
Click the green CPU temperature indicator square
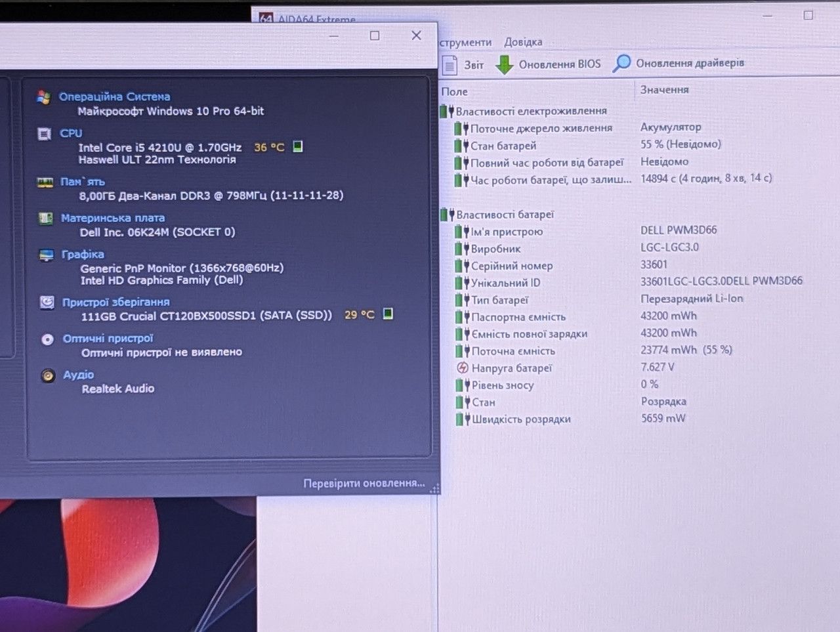click(x=297, y=146)
